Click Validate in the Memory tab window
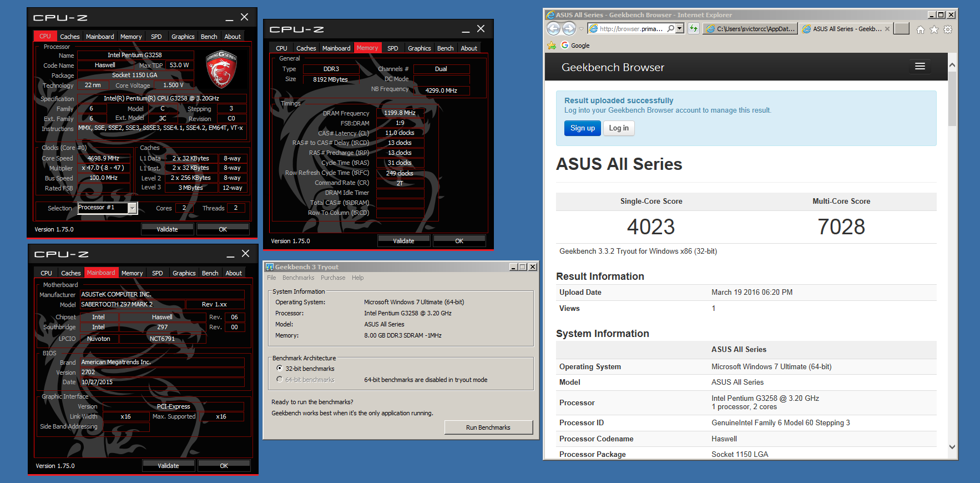This screenshot has width=980, height=483. tap(404, 241)
